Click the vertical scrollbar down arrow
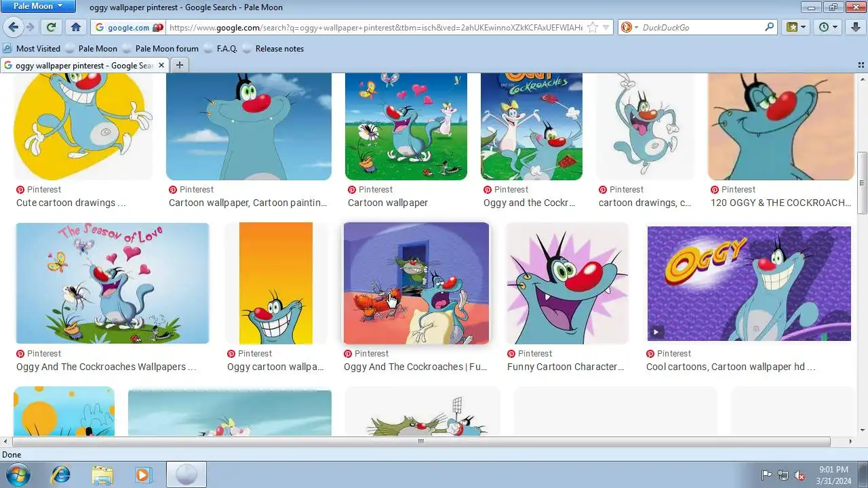 (862, 430)
